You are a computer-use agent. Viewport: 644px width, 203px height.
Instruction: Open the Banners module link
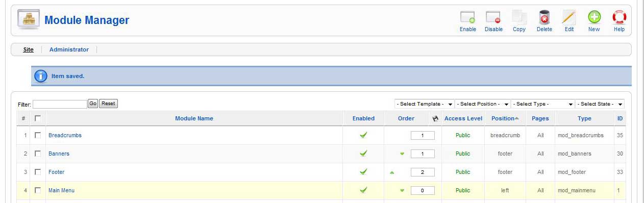tap(59, 154)
